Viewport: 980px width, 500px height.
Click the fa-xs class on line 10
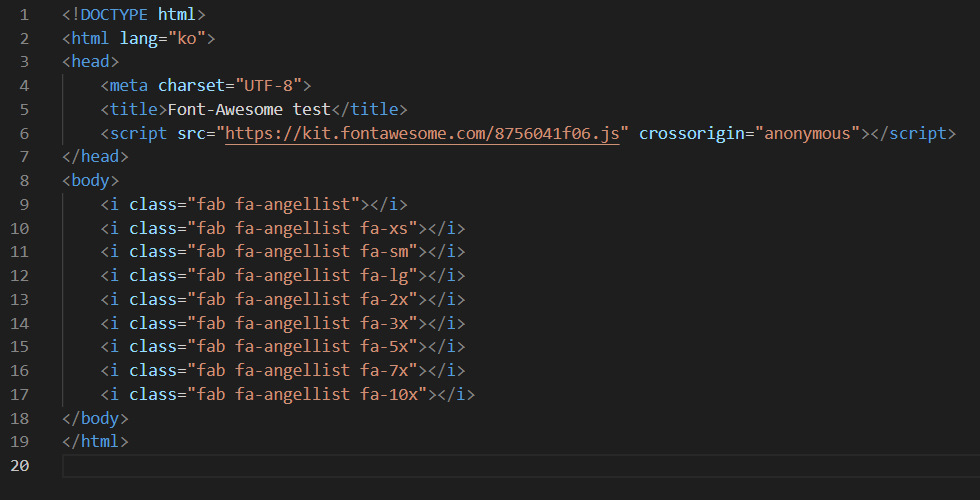[384, 228]
